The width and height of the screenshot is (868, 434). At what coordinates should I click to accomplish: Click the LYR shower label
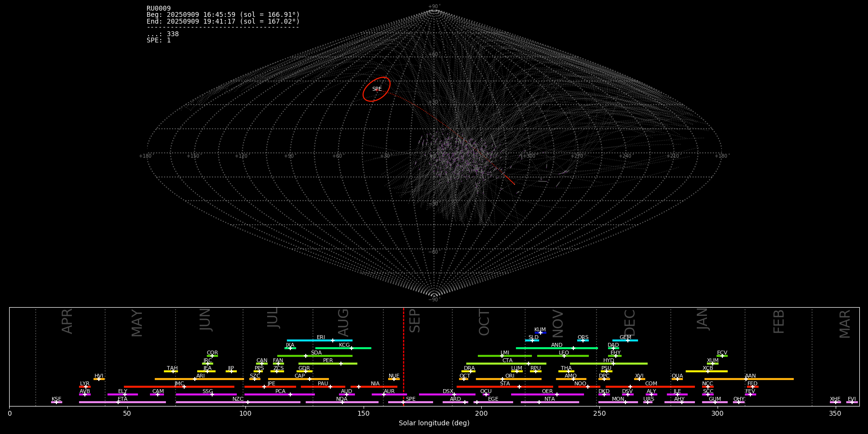pyautogui.click(x=84, y=384)
